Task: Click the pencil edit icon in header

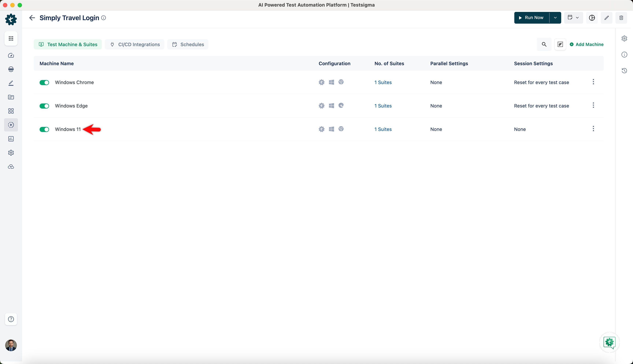Action: (606, 18)
